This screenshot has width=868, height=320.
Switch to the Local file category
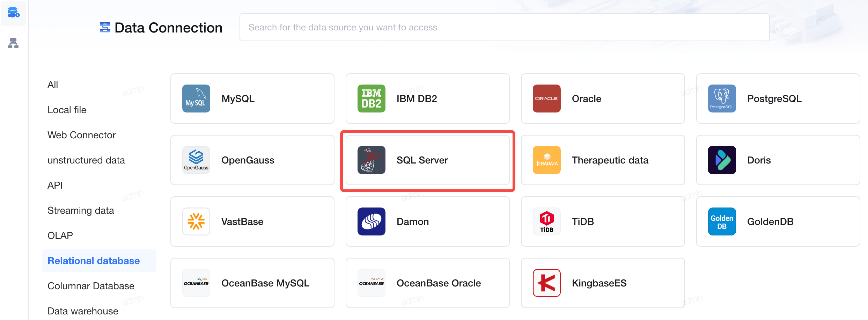coord(67,110)
